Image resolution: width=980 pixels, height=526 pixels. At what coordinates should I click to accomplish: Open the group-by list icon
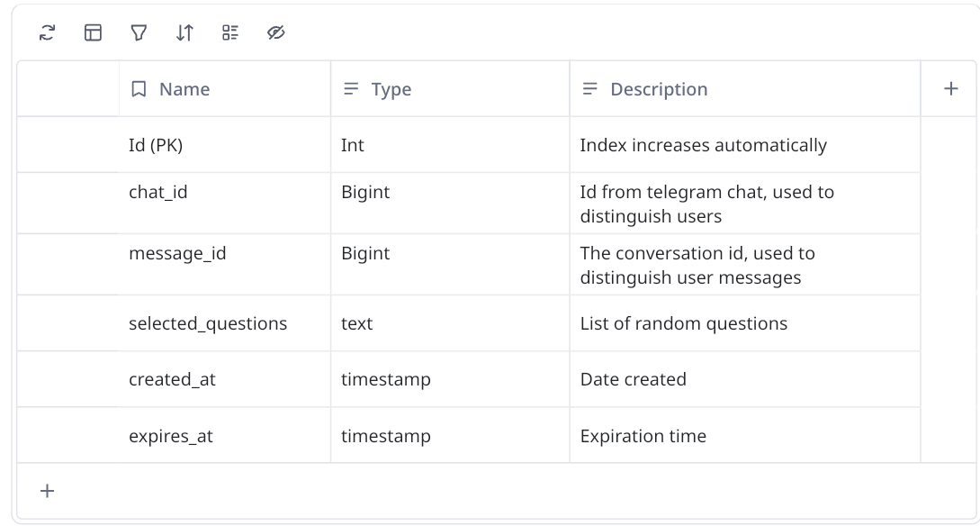coord(230,33)
